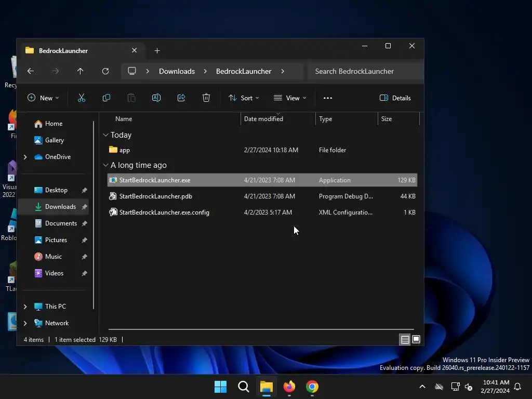532x399 pixels.
Task: Click the Rename icon in toolbar
Action: [156, 98]
